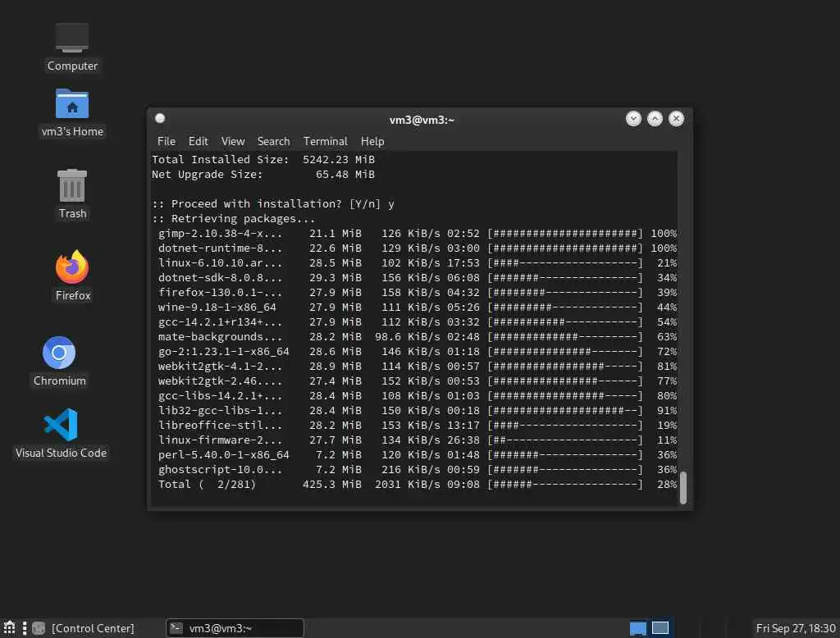Screen dimensions: 840x638
Task: Click 'Proceed with installation?' prompt line
Action: 273,204
